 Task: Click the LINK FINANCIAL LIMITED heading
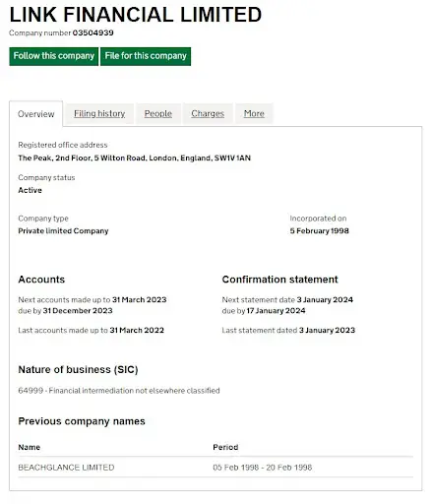tap(136, 15)
